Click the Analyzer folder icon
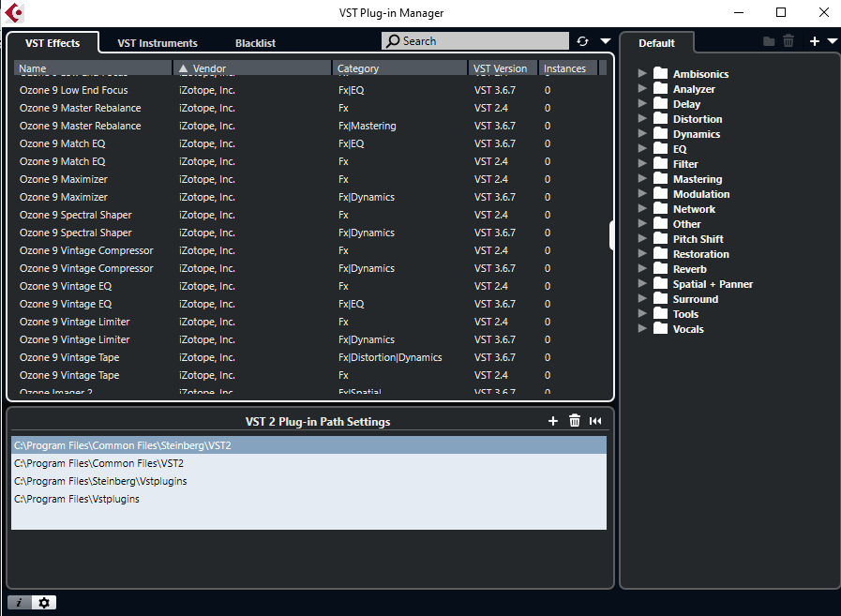The height and width of the screenshot is (616, 841). pyautogui.click(x=660, y=88)
